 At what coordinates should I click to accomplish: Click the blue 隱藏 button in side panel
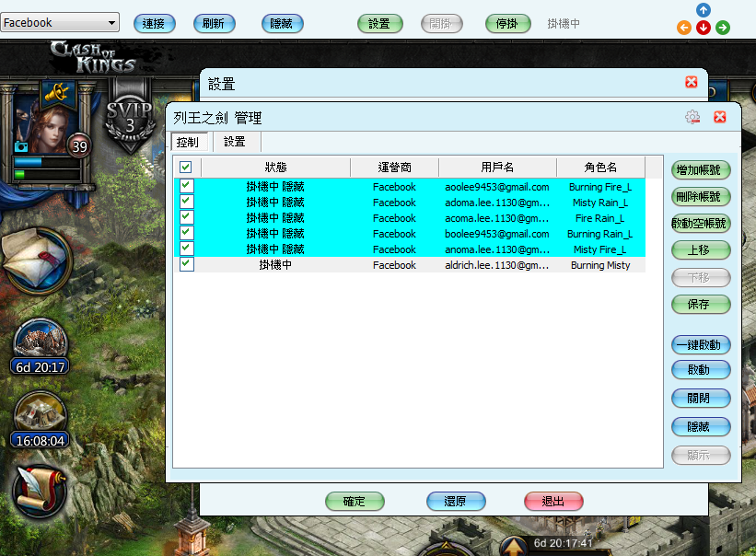pyautogui.click(x=701, y=427)
